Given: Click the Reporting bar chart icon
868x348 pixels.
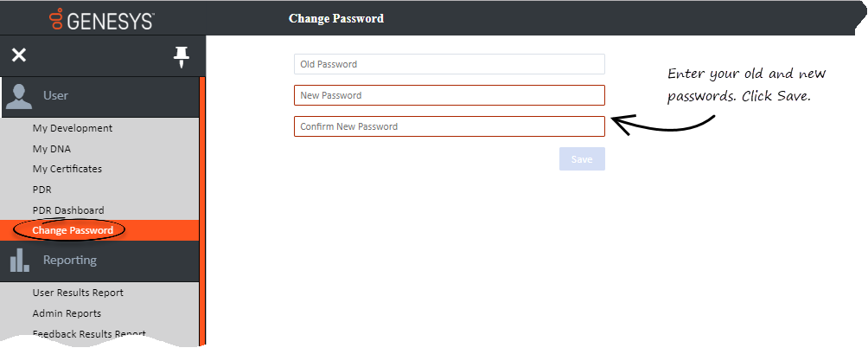Looking at the screenshot, I should 20,260.
